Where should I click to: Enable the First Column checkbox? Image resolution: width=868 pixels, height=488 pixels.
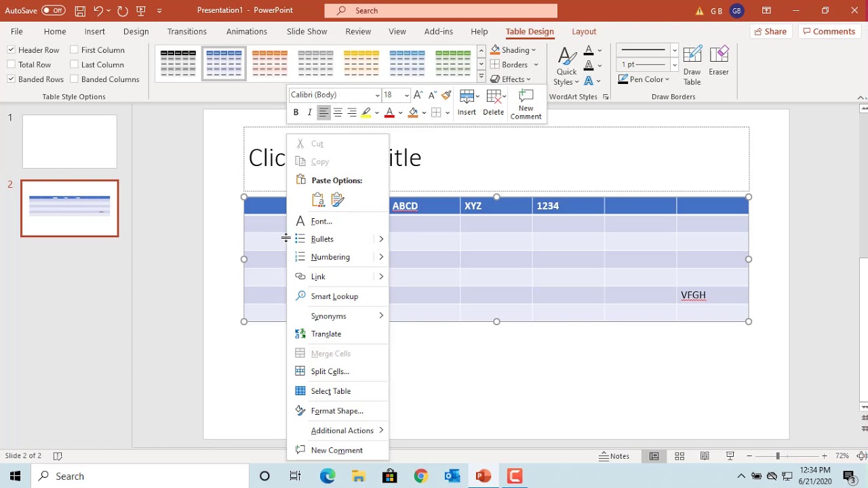[75, 49]
